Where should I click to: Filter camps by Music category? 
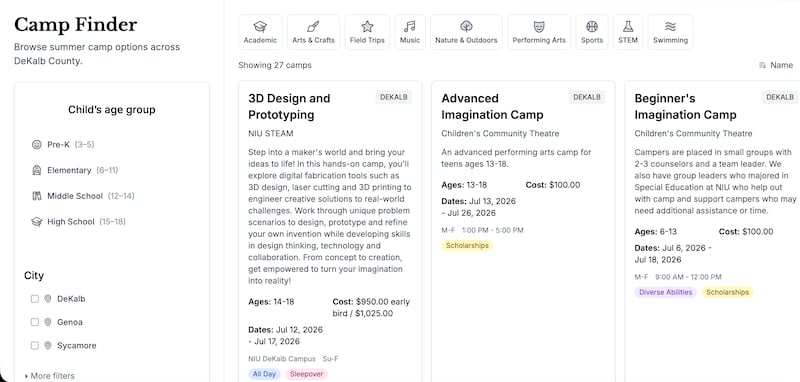410,32
